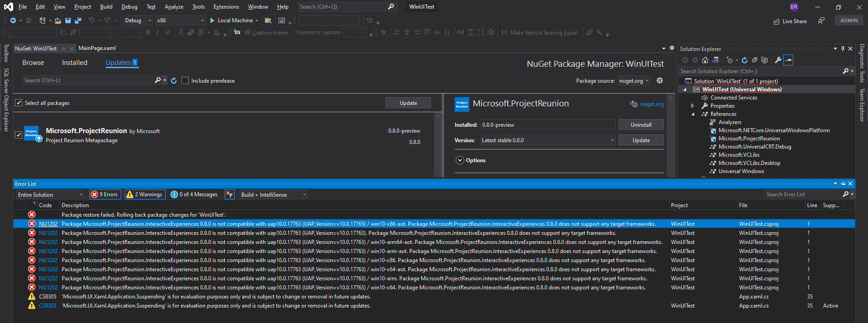
Task: Click Update button next to Select all packages
Action: pyautogui.click(x=408, y=103)
